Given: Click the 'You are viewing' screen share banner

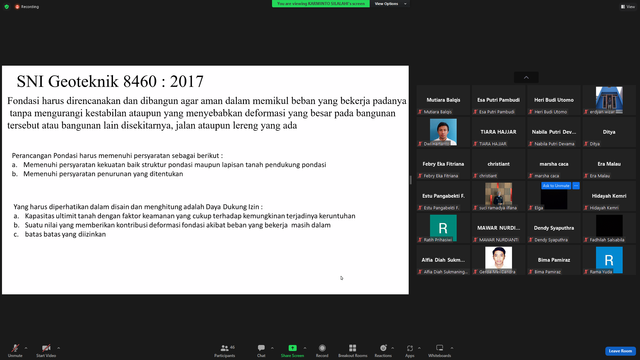Looking at the screenshot, I should (321, 4).
